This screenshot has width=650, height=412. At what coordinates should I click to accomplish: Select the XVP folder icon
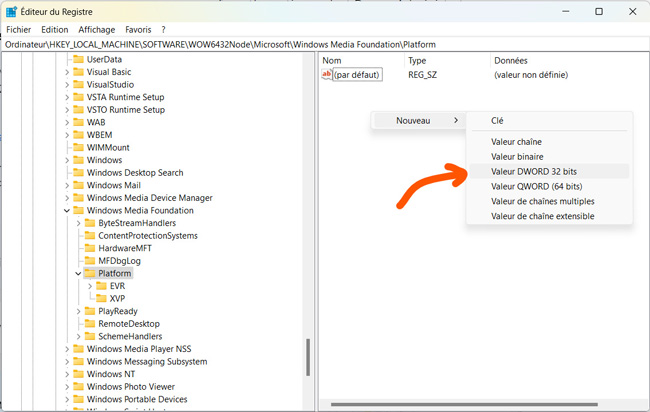pos(101,298)
